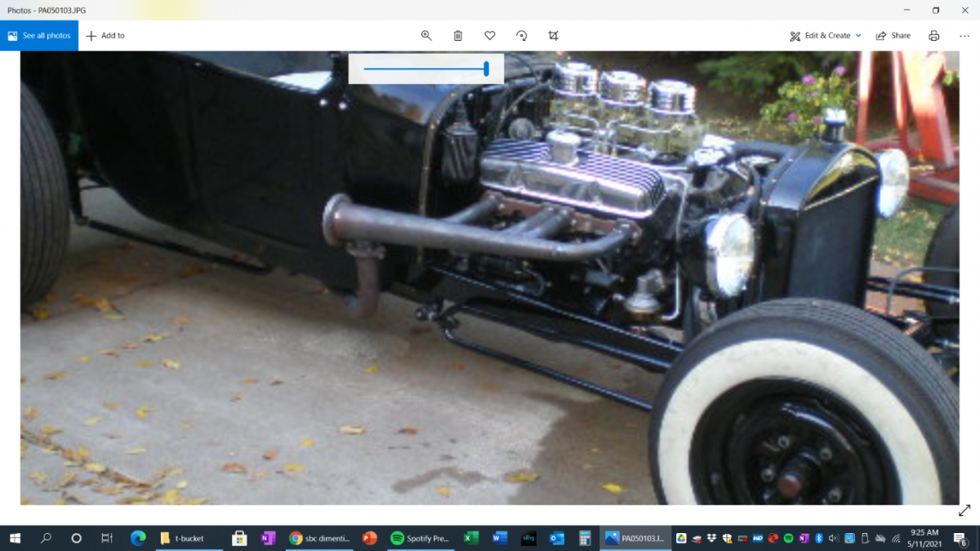Open the notification center icon
This screenshot has width=980, height=551.
[961, 539]
